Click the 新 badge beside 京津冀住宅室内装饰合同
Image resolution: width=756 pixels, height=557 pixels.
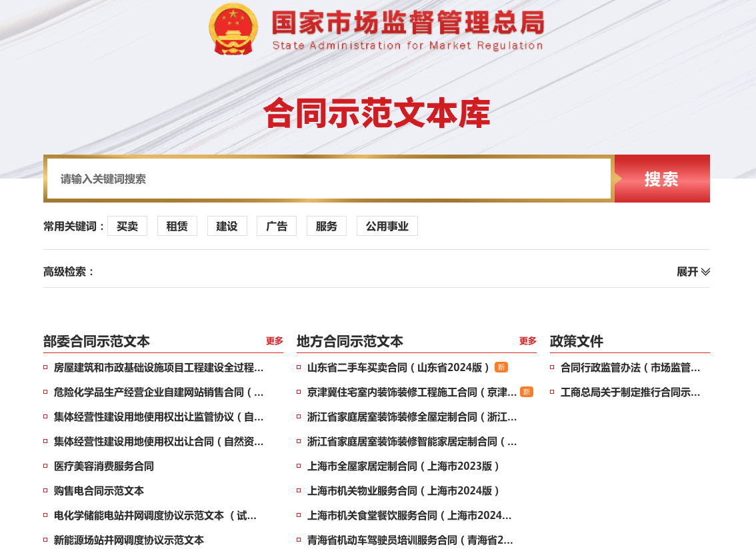527,392
